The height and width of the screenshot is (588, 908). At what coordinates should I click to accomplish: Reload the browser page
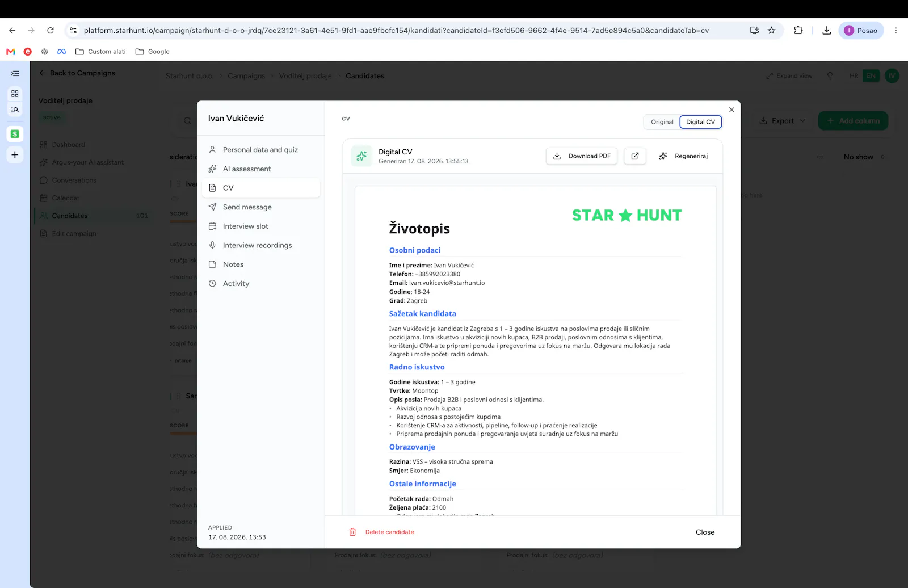pyautogui.click(x=51, y=31)
